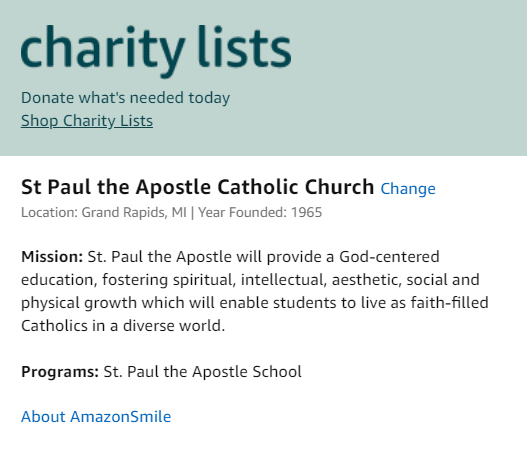Click the "Location: Grand Rapids, MI" text

[104, 213]
